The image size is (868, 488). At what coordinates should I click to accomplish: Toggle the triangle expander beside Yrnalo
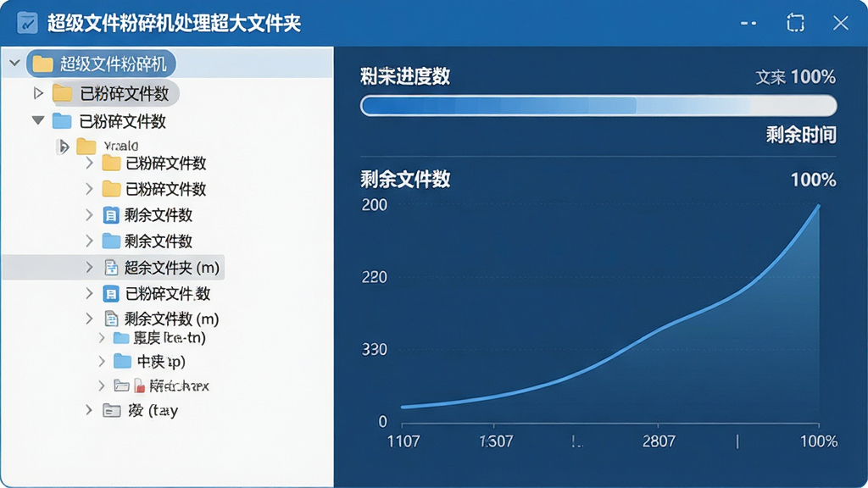(x=63, y=147)
